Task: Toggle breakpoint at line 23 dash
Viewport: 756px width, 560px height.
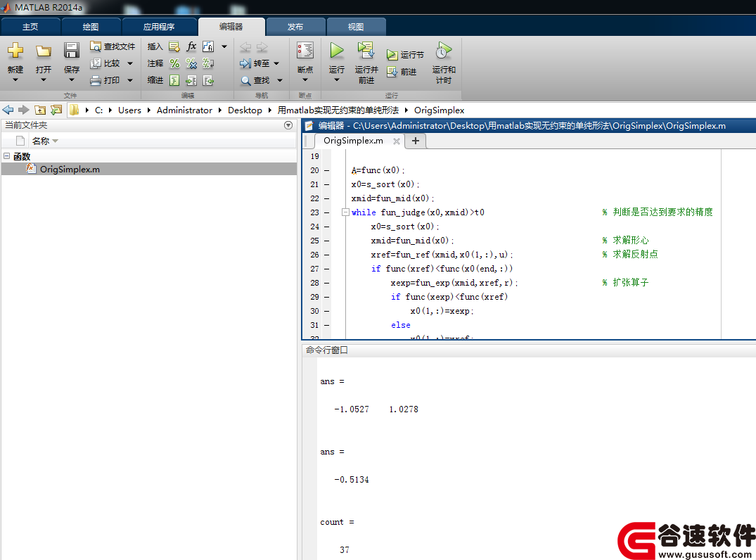Action: click(x=326, y=212)
